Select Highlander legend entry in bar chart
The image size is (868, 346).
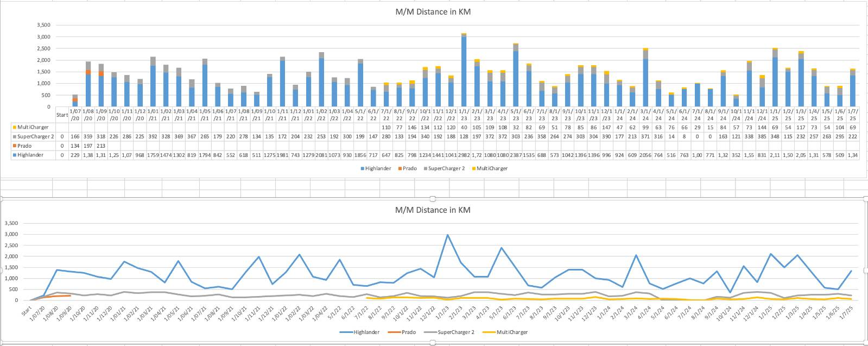tap(378, 168)
